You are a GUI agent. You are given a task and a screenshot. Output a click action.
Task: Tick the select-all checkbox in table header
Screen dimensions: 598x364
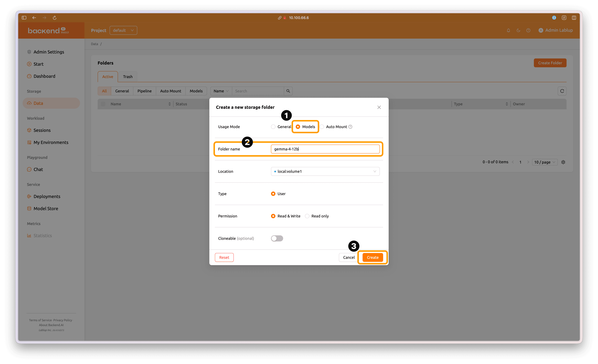pyautogui.click(x=103, y=104)
